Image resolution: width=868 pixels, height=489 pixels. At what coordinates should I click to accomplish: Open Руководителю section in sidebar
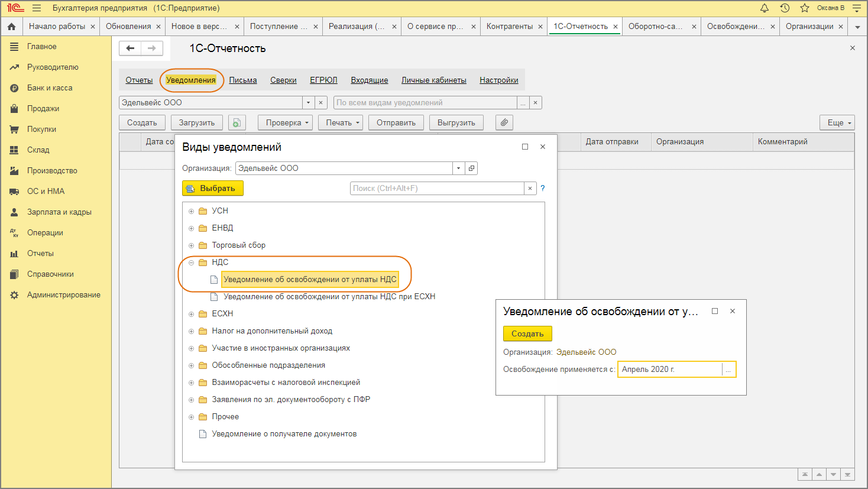(53, 67)
